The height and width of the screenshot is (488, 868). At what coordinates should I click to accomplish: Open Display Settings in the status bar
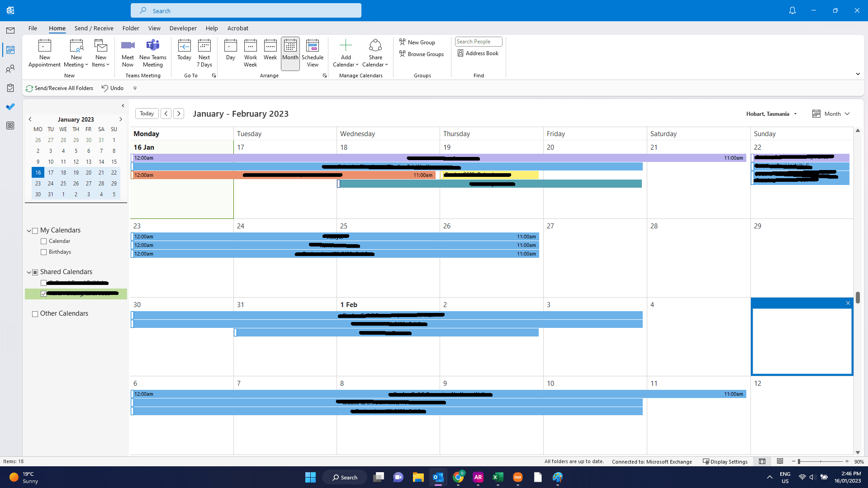coord(725,462)
